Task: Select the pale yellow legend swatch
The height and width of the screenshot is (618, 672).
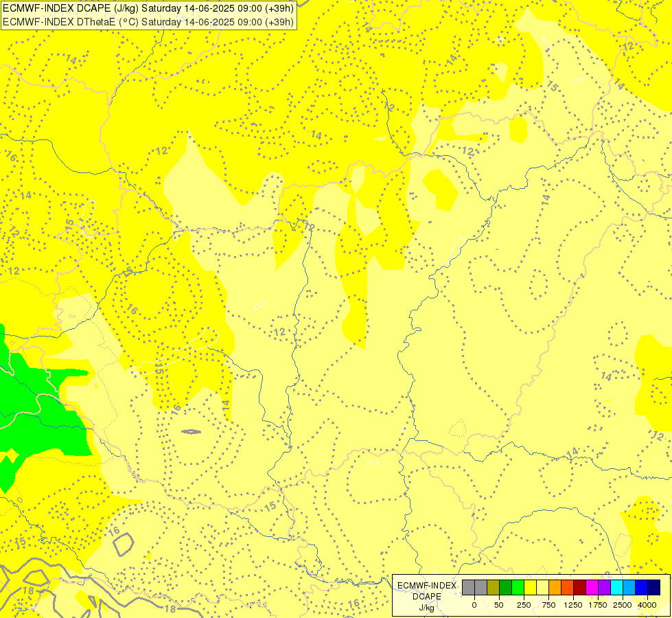Action: (542, 587)
